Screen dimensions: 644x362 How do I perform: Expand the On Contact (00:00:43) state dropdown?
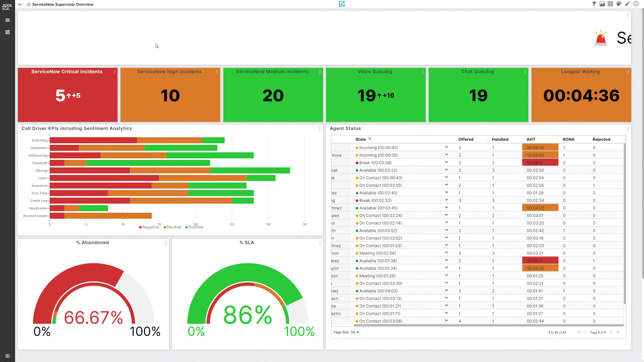pyautogui.click(x=446, y=177)
